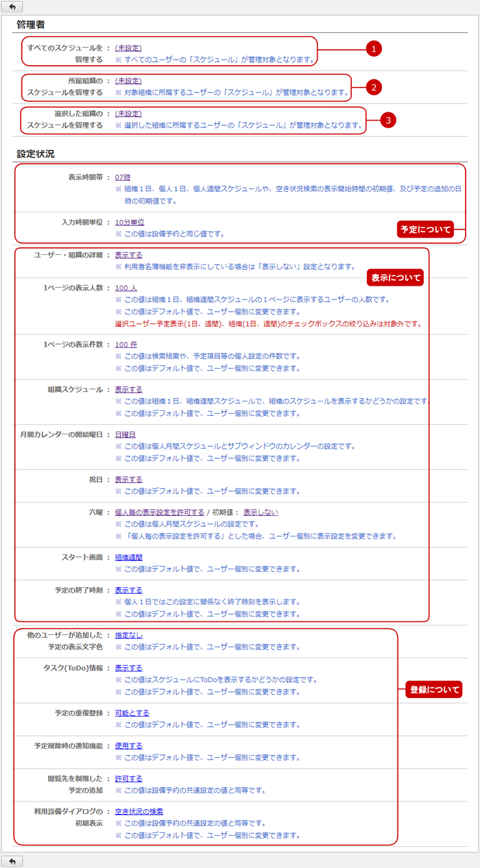Open 表示する link for 祝日 setting
Image resolution: width=480 pixels, height=868 pixels.
[129, 480]
